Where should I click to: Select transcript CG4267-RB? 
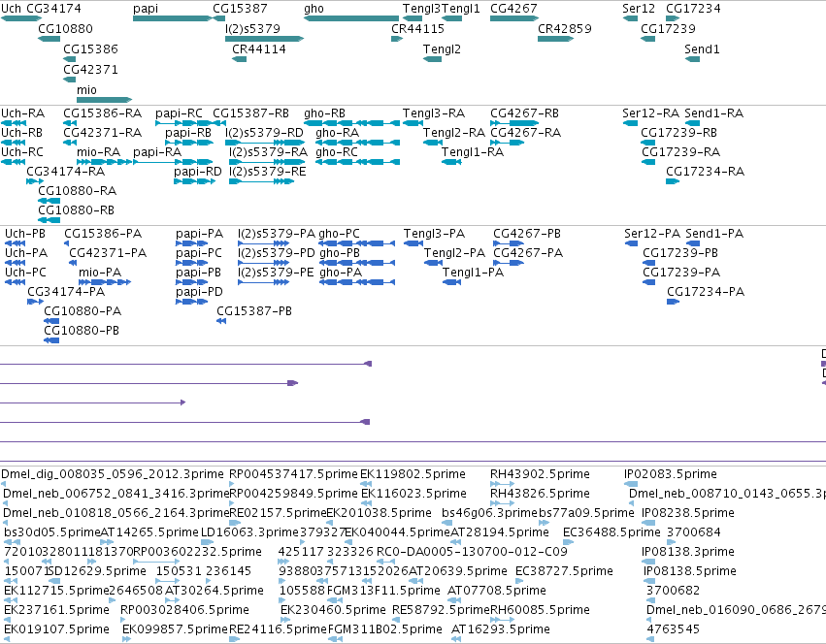525,113
